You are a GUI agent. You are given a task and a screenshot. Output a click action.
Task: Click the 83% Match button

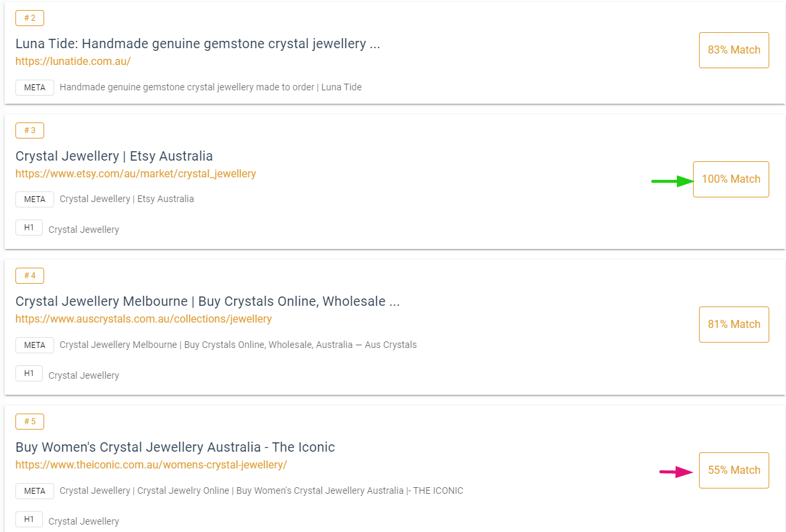(734, 50)
